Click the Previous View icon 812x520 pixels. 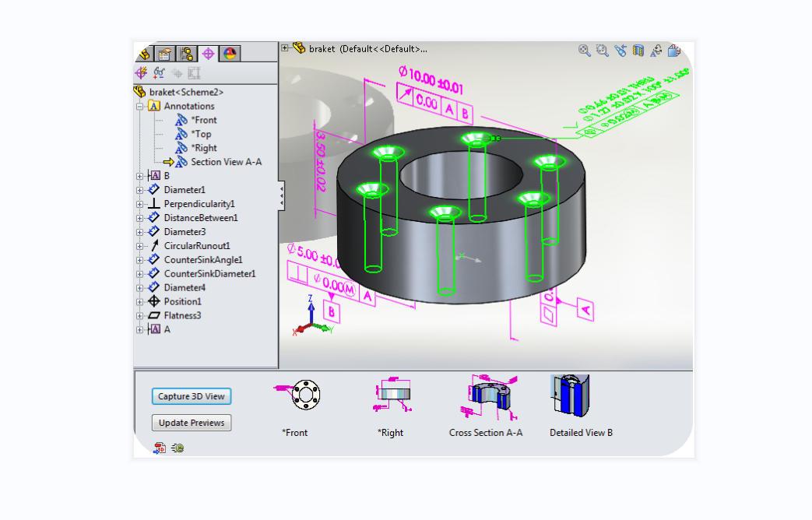click(x=620, y=51)
